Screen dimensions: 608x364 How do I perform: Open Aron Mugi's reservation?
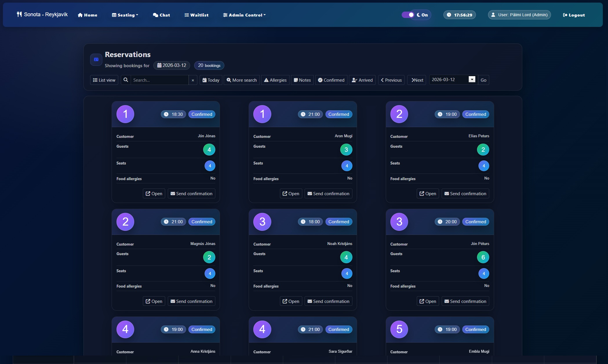coord(291,194)
